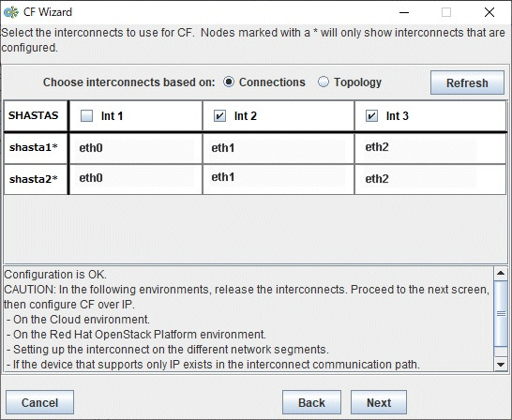Click the message pane scroll up arrow
This screenshot has height=420, width=512.
501,273
